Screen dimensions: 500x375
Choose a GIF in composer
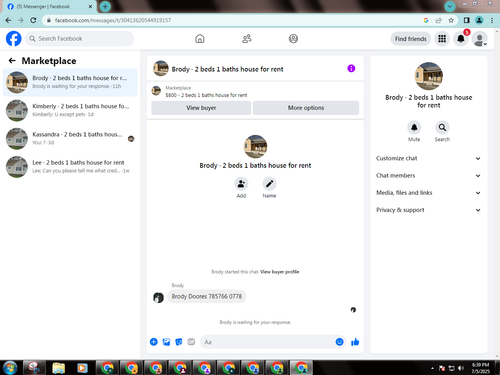coord(191,342)
